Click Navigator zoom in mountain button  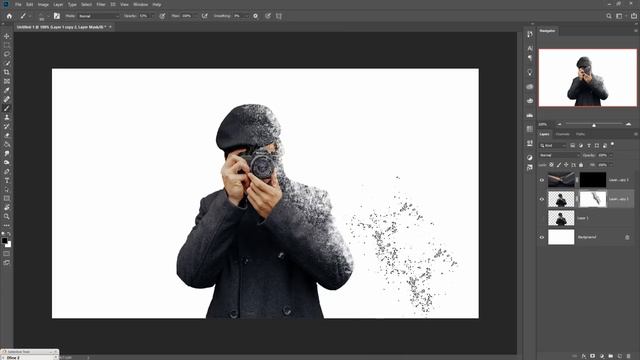pos(629,124)
